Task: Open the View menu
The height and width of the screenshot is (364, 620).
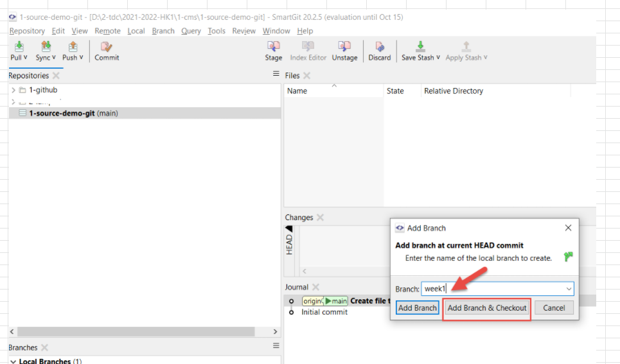Action: 80,31
